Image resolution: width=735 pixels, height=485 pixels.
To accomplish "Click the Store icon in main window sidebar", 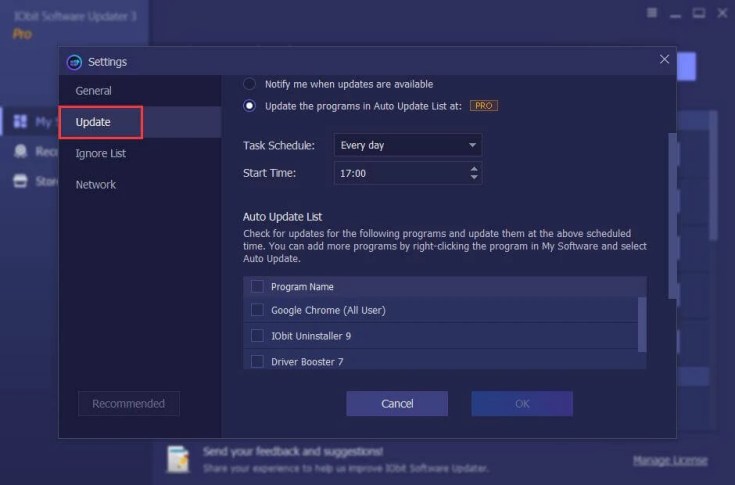I will click(20, 181).
